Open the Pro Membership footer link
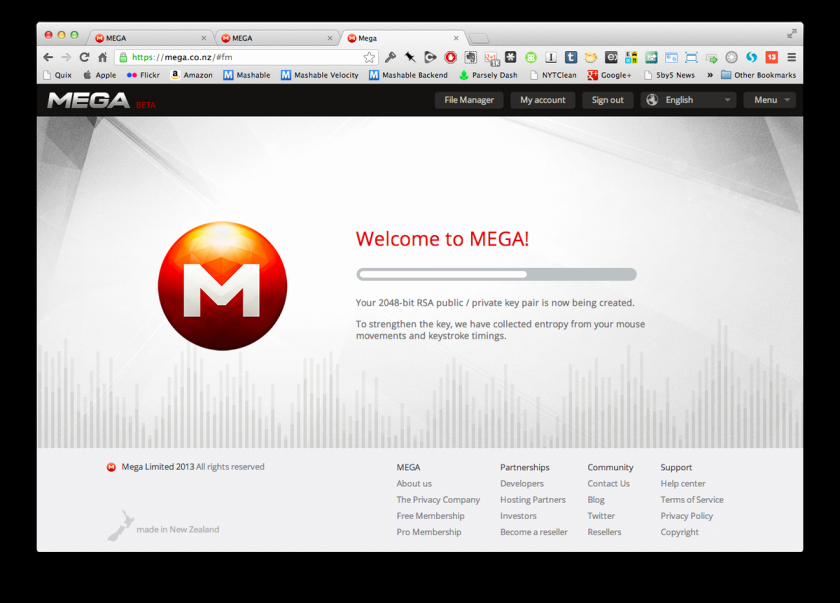Image resolution: width=840 pixels, height=603 pixels. [429, 532]
